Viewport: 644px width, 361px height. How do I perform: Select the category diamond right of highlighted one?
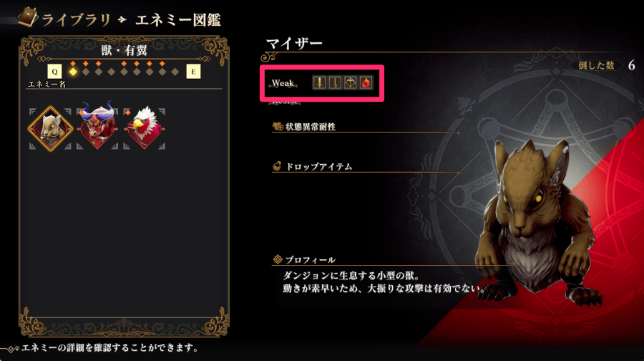[x=85, y=72]
